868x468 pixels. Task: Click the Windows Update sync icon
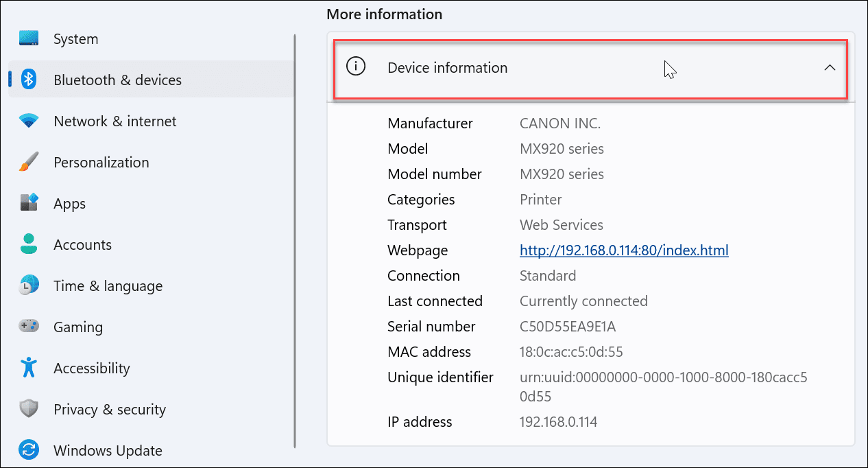click(29, 451)
